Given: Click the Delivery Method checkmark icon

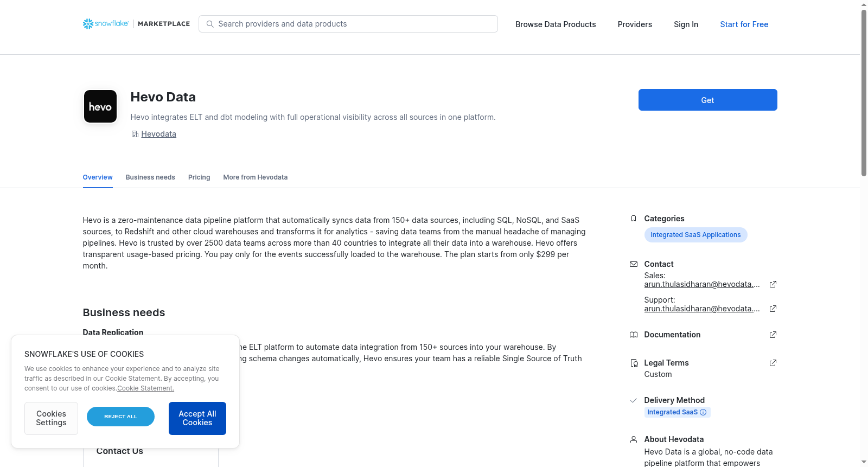Looking at the screenshot, I should click(634, 400).
